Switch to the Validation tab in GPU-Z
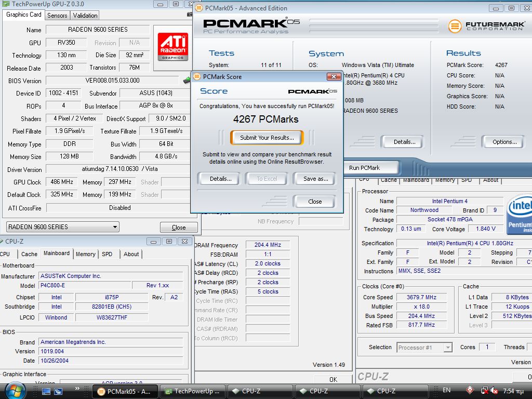This screenshot has height=399, width=532. tap(85, 15)
